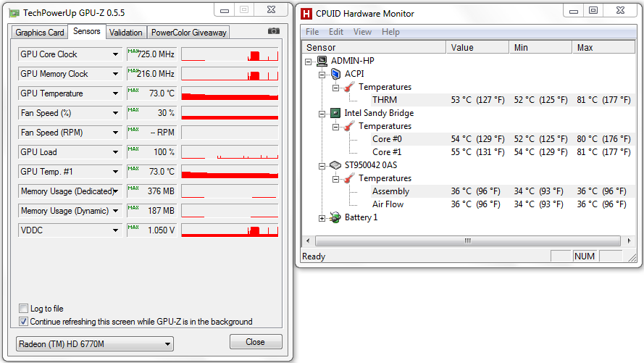Open GPU Memory Clock sensor dropdown

(x=115, y=74)
